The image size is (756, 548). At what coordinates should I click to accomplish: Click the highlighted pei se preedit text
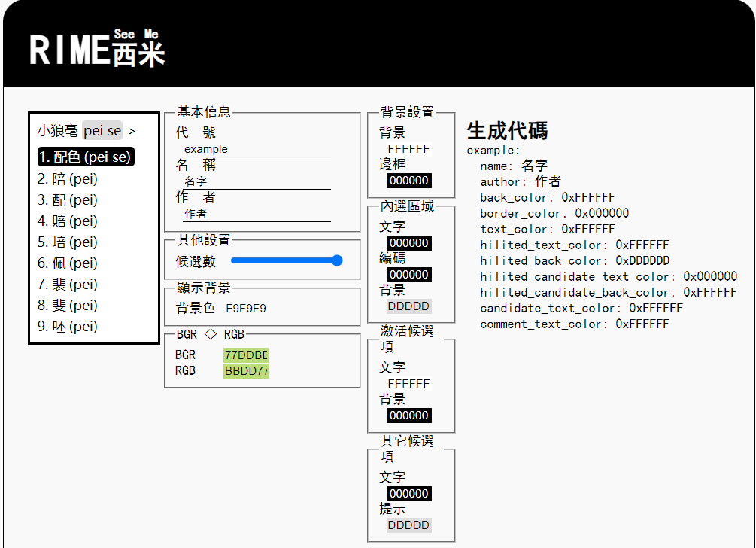(102, 131)
